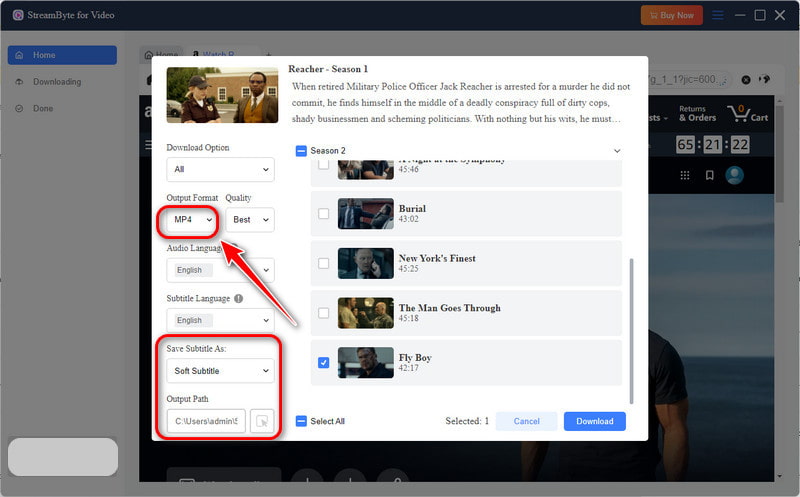Open the user profile avatar icon
Image resolution: width=800 pixels, height=497 pixels.
734,175
